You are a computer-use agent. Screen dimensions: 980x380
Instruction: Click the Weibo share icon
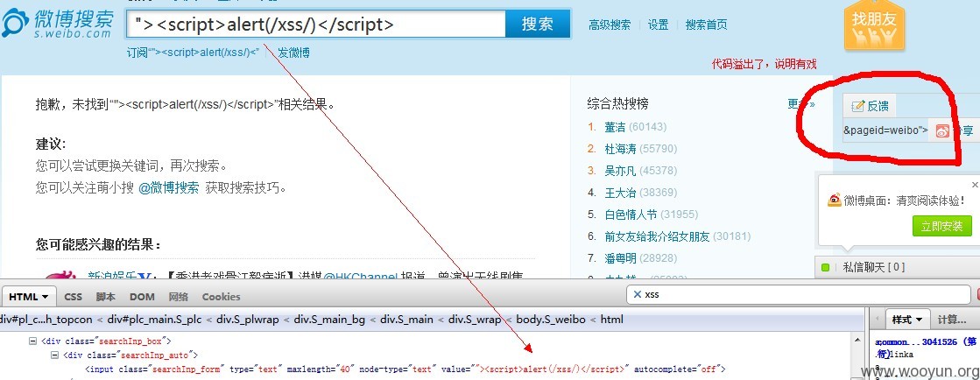(942, 130)
